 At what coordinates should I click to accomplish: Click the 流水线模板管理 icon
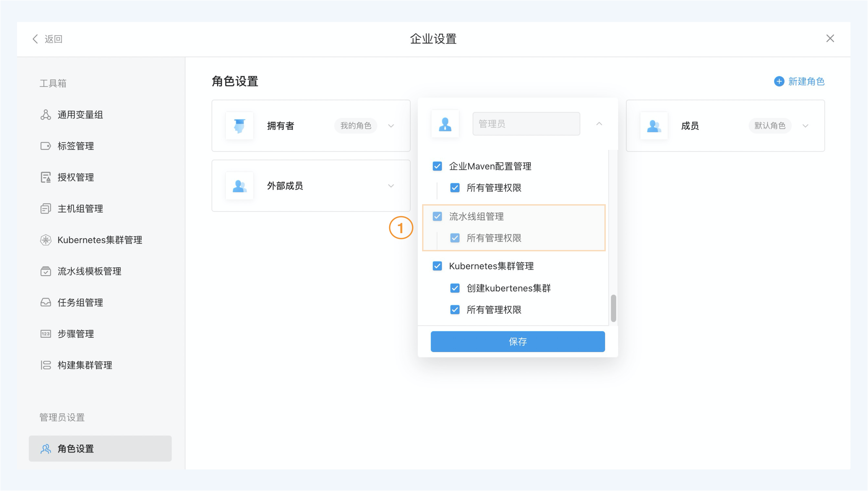point(46,271)
